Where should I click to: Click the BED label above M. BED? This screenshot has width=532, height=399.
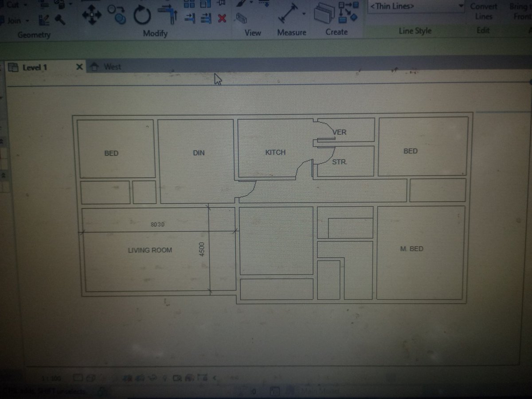click(411, 151)
